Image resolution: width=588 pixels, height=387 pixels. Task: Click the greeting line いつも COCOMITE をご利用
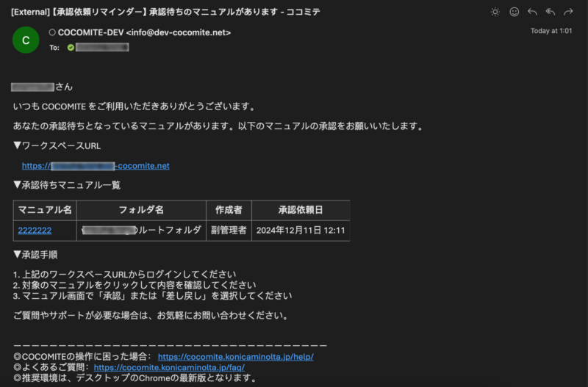[135, 106]
